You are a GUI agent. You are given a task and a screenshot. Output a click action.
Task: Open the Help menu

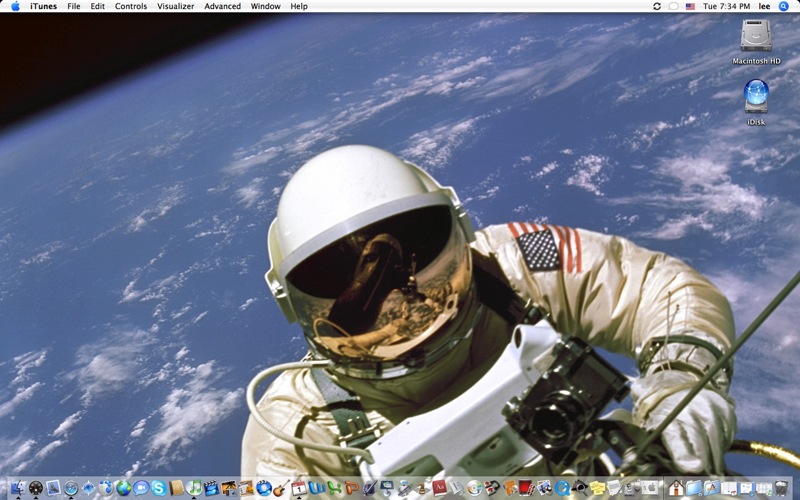299,6
